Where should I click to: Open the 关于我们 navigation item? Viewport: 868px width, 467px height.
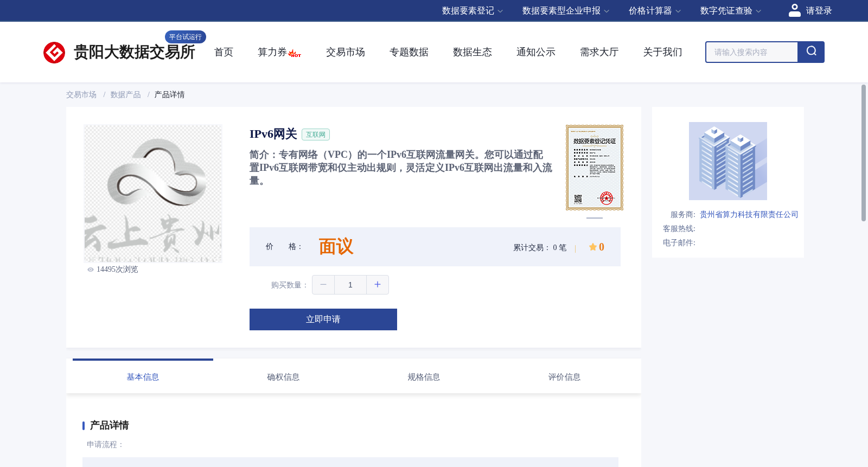pyautogui.click(x=663, y=52)
